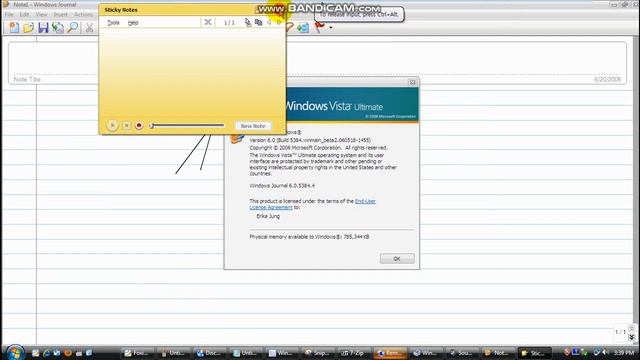Image resolution: width=640 pixels, height=360 pixels.
Task: Click the Import icon in Journal toolbar
Action: pyautogui.click(x=58, y=27)
